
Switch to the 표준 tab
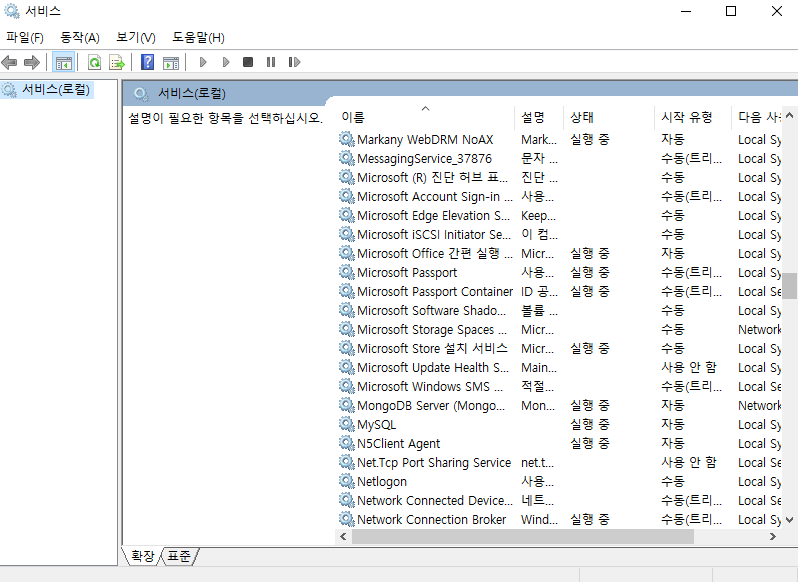coord(179,556)
